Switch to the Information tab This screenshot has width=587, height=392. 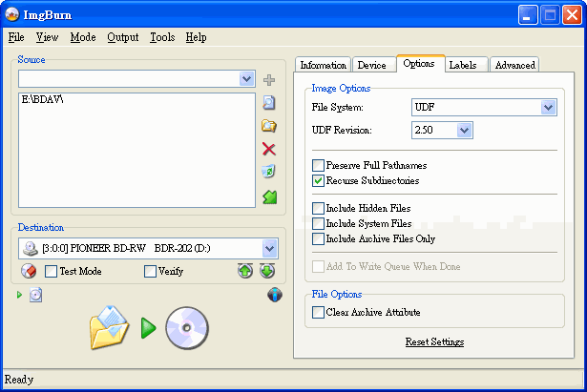coord(323,65)
